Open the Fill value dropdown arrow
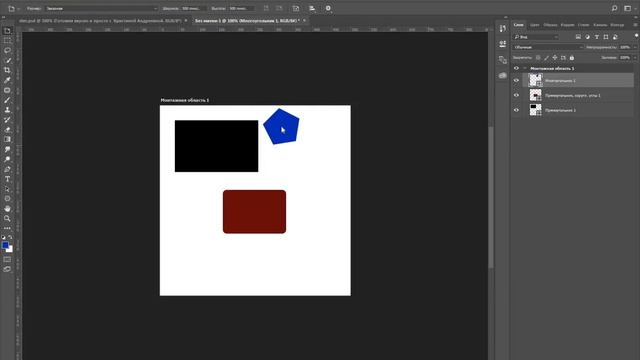Image resolution: width=640 pixels, height=360 pixels. 635,58
